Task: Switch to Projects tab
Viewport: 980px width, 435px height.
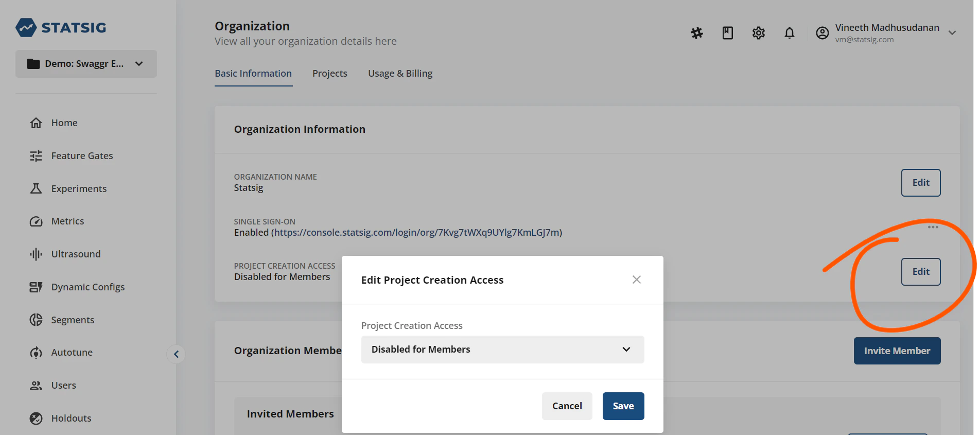Action: pos(330,74)
